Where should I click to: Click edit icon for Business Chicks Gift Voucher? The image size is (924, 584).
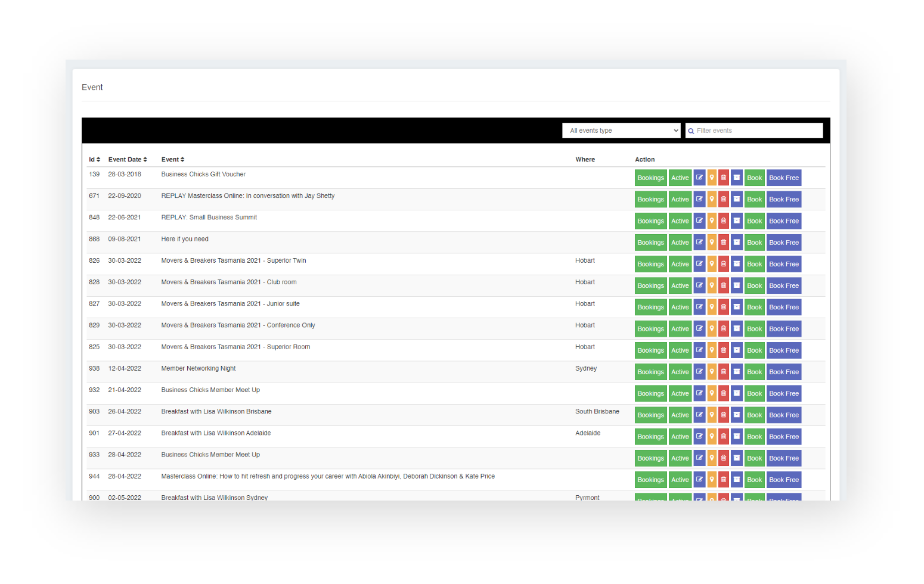point(699,178)
